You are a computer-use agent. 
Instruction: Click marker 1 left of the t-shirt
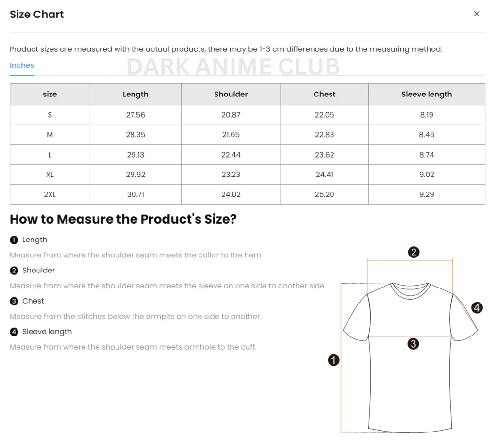coord(333,360)
